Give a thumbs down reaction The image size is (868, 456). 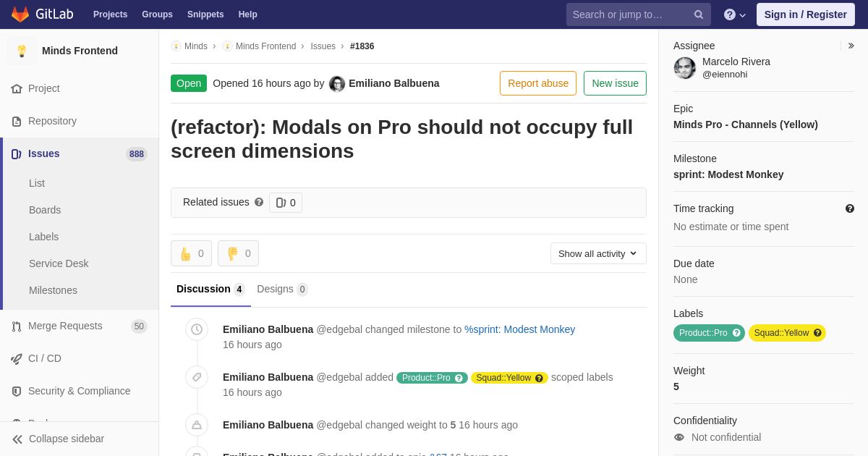coord(238,253)
